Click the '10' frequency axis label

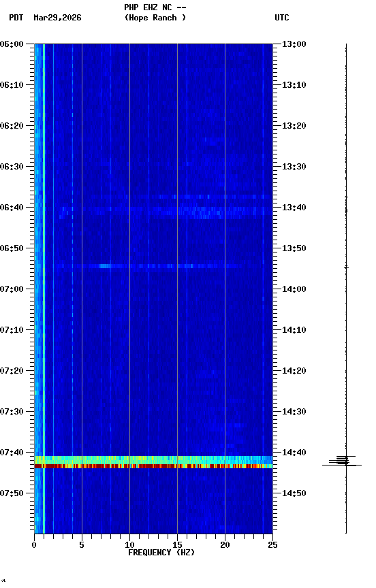129,545
